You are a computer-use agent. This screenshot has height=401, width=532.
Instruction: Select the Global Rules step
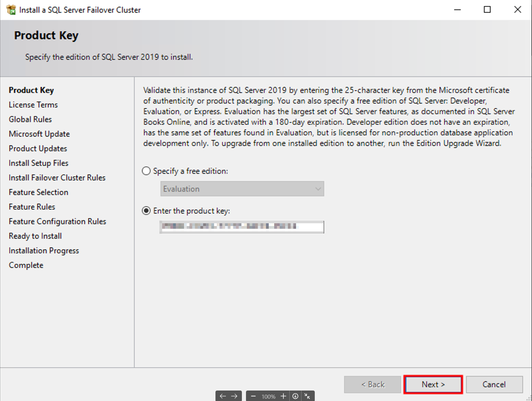click(30, 119)
